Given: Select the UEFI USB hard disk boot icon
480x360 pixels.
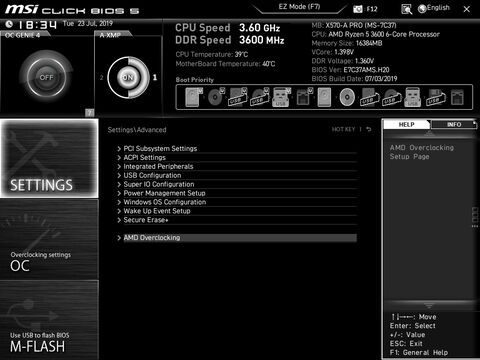Looking at the screenshot, I should (x=238, y=97).
